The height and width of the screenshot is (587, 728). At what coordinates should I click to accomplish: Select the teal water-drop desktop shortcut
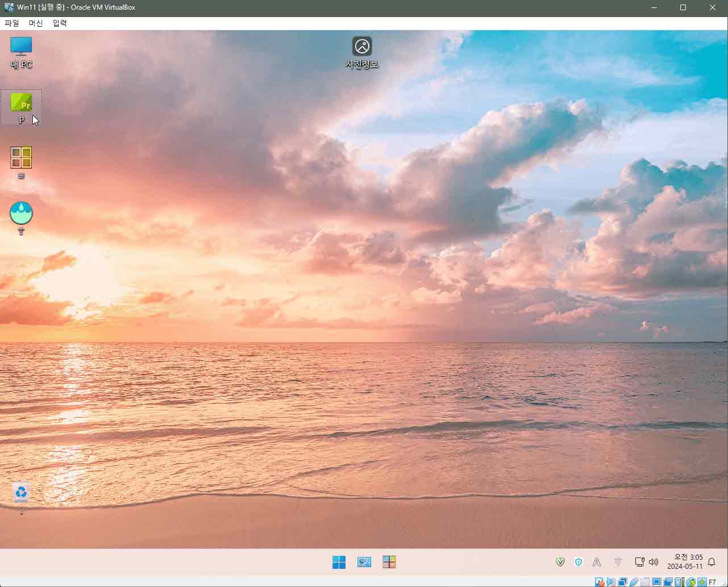[21, 218]
